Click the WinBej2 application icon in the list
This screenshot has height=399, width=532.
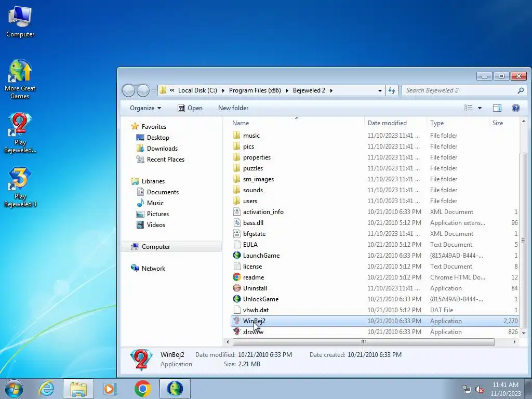(x=237, y=321)
